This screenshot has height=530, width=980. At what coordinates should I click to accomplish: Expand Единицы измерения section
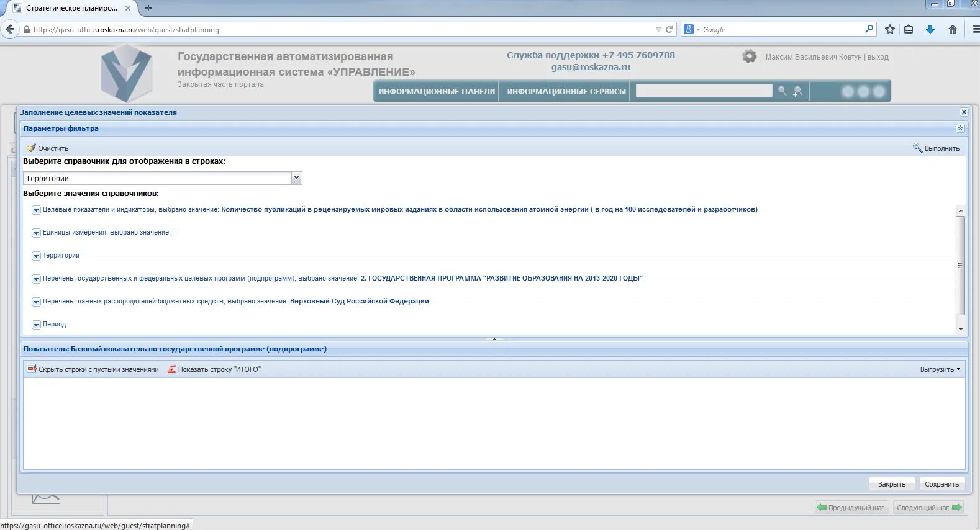pyautogui.click(x=36, y=233)
